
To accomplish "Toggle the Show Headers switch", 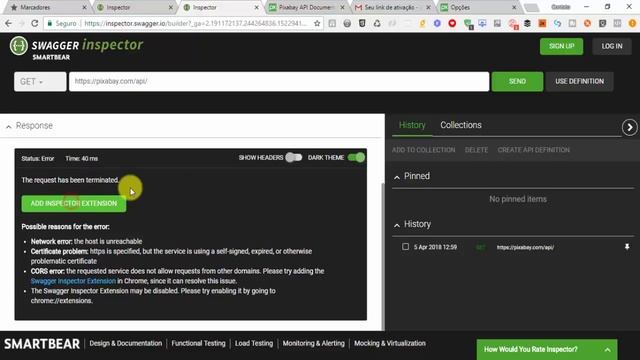I will [293, 158].
